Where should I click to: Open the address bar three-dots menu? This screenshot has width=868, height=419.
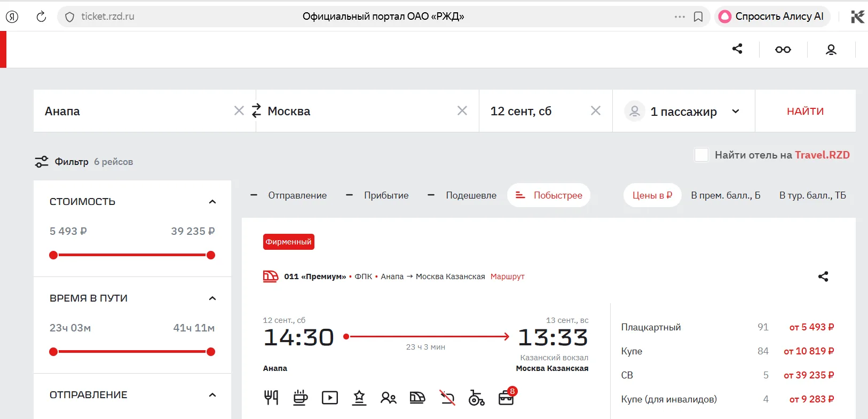point(680,17)
